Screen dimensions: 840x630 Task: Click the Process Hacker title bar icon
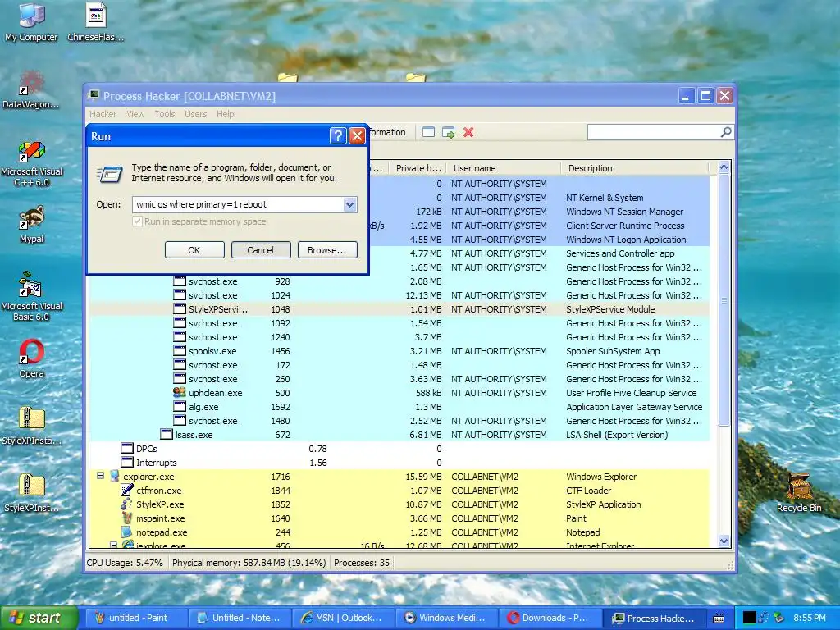pyautogui.click(x=94, y=95)
